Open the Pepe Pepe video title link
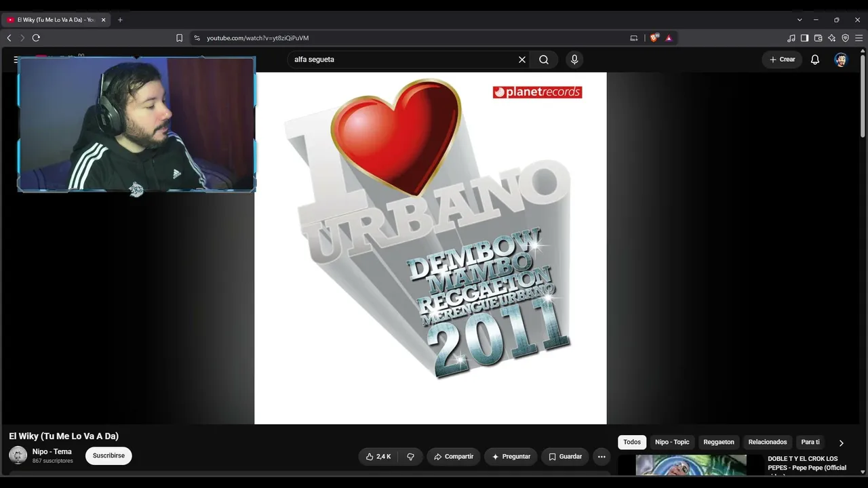This screenshot has height=488, width=868. point(807,464)
